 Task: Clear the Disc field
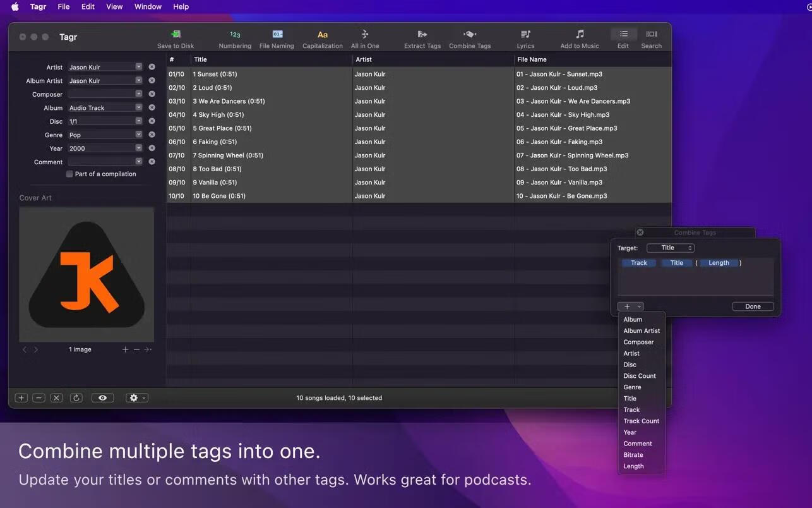[x=152, y=121]
